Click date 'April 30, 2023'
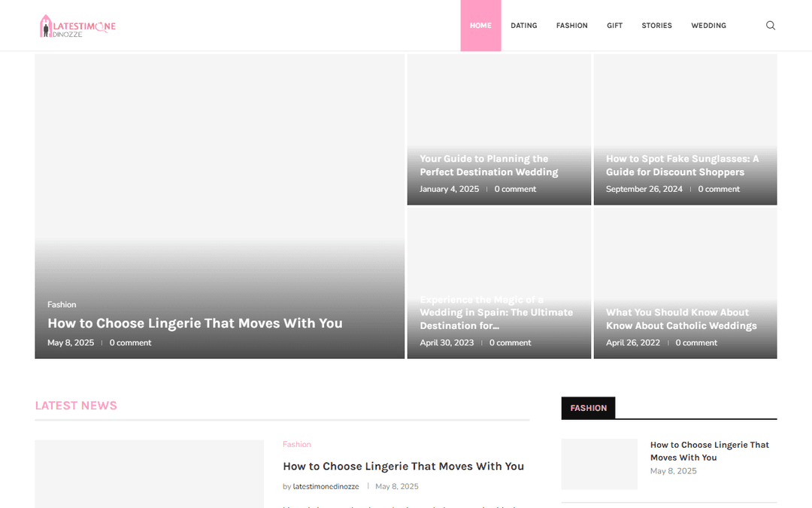The height and width of the screenshot is (508, 812). tap(447, 342)
